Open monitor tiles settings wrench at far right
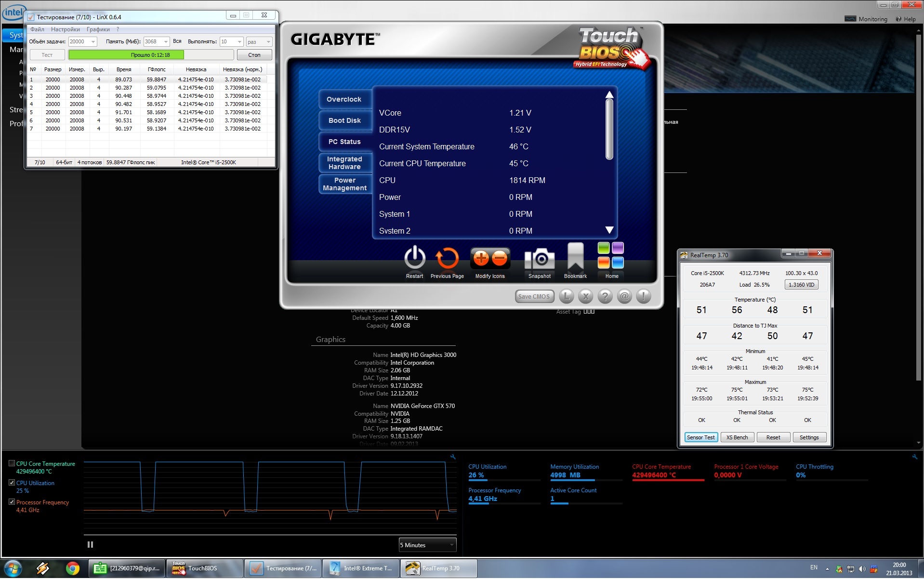924x579 pixels. [914, 457]
